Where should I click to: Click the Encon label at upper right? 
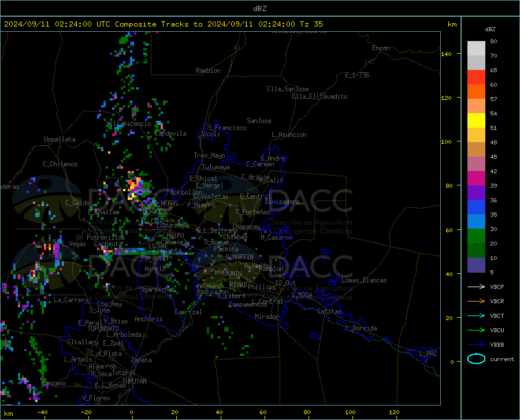[x=381, y=48]
